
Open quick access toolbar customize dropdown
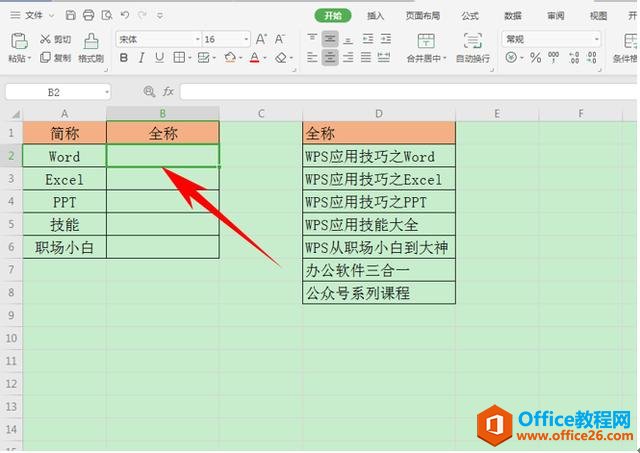[160, 16]
